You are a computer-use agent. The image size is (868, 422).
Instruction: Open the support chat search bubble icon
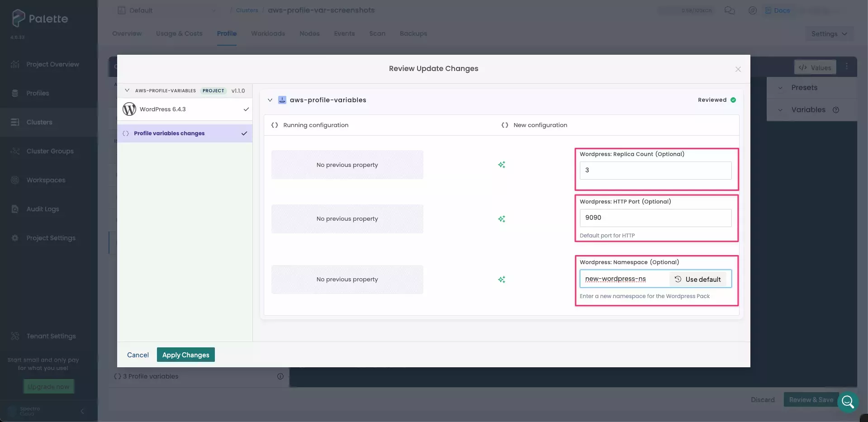click(848, 401)
